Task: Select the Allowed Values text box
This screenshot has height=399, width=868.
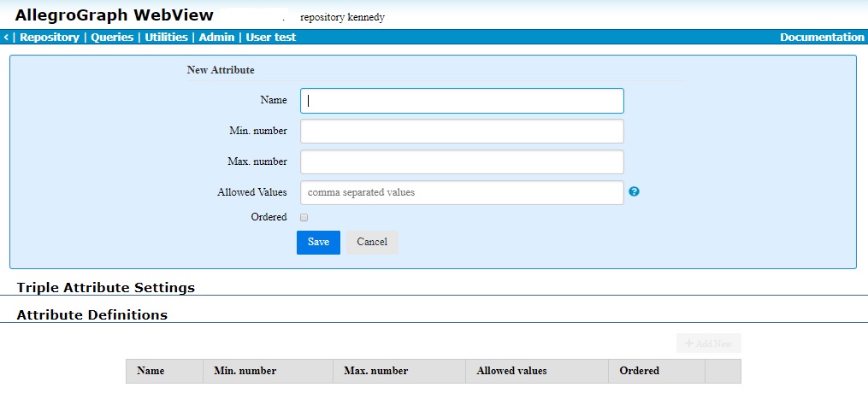Action: click(x=462, y=193)
